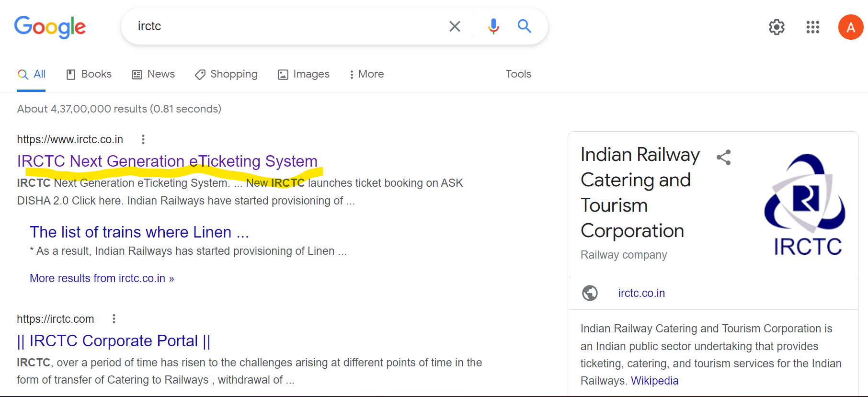868x397 pixels.
Task: Open options for irctc.co.in result
Action: click(x=143, y=139)
